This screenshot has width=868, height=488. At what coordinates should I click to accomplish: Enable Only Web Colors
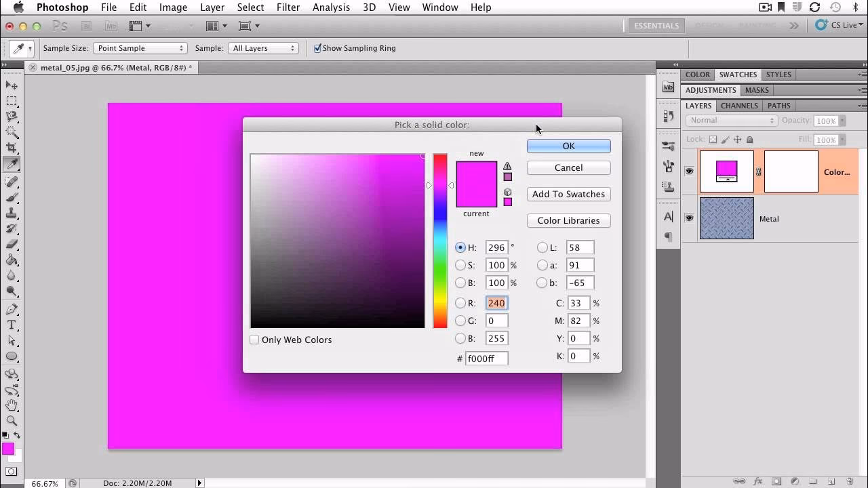click(254, 340)
